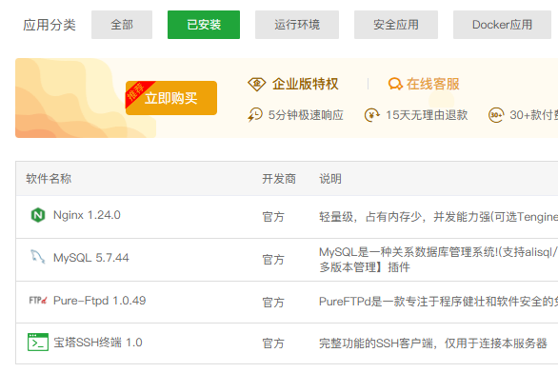Open the 在线客服 link
Viewport: 558px width, 392px height.
click(x=432, y=85)
